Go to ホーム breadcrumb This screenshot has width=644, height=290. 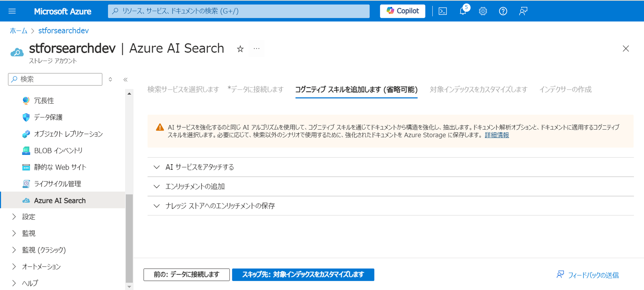point(18,31)
